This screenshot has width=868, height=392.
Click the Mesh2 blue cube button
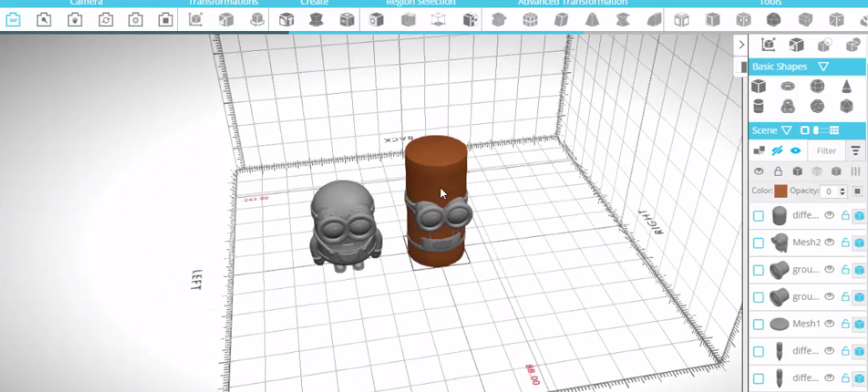point(859,243)
